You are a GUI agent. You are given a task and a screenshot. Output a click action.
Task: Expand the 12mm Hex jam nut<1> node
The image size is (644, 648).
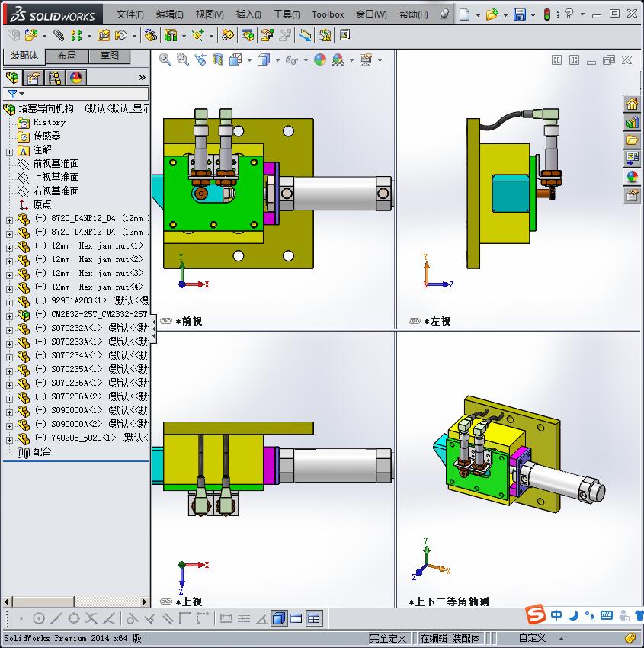click(x=9, y=248)
